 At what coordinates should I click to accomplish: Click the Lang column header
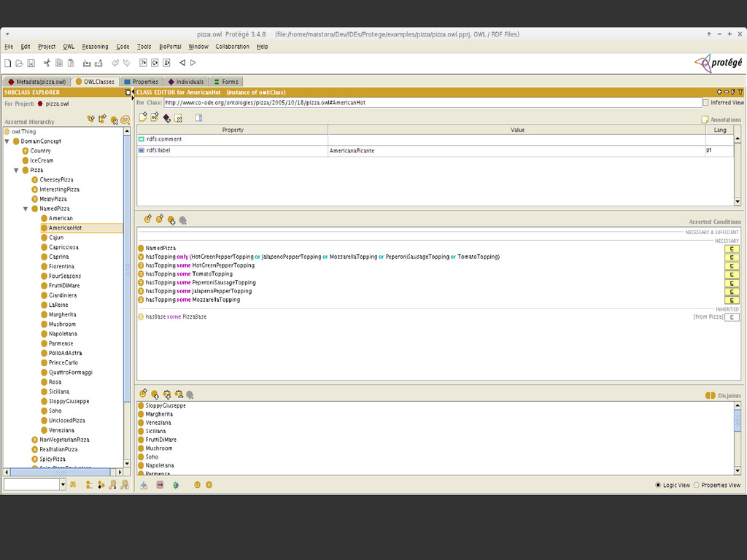(x=719, y=130)
